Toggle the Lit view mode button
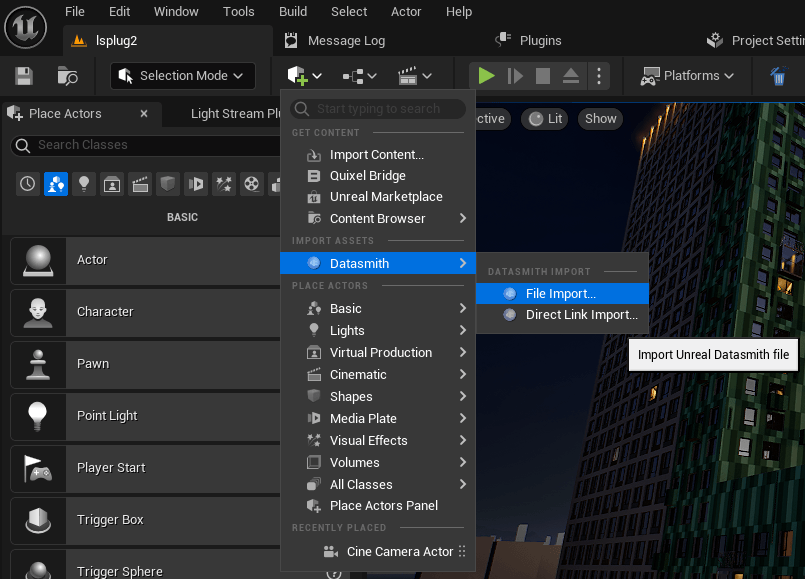Viewport: 805px width, 579px height. click(545, 119)
